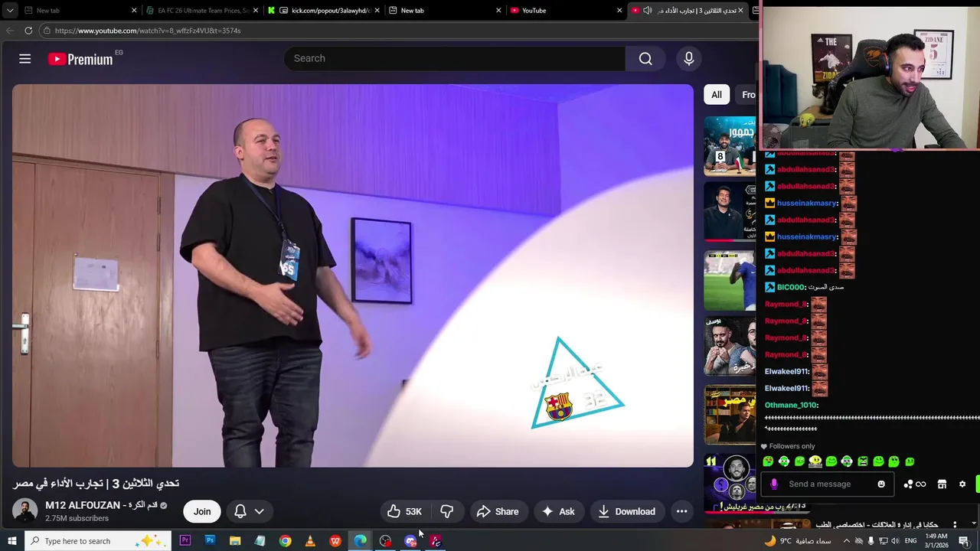Image resolution: width=980 pixels, height=551 pixels.
Task: Open the Windows notification center
Action: [x=964, y=541]
